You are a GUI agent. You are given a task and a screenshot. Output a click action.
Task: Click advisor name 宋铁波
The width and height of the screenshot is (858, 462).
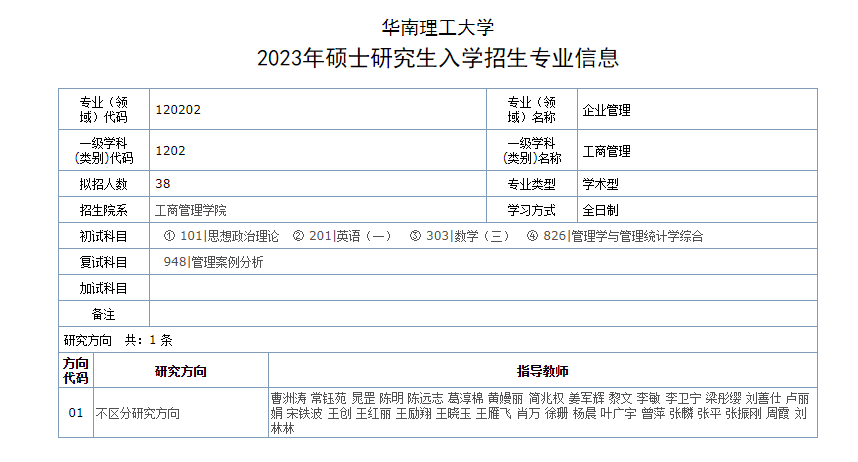coord(304,413)
